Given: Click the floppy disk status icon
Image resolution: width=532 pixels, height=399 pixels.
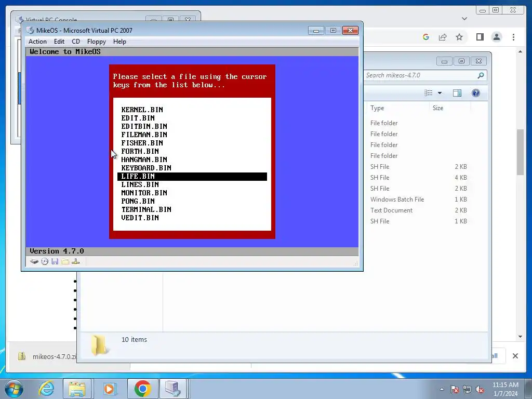Looking at the screenshot, I should tap(55, 262).
